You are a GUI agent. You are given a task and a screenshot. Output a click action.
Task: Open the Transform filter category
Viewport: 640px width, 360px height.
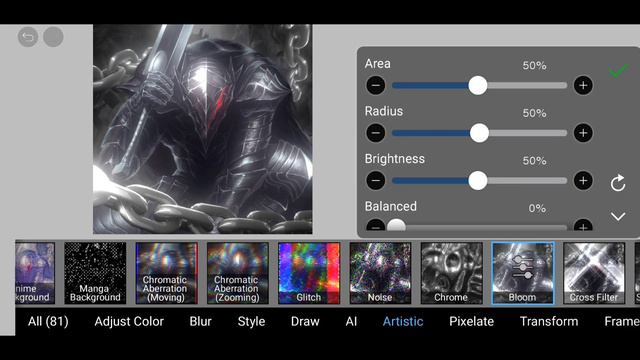549,321
